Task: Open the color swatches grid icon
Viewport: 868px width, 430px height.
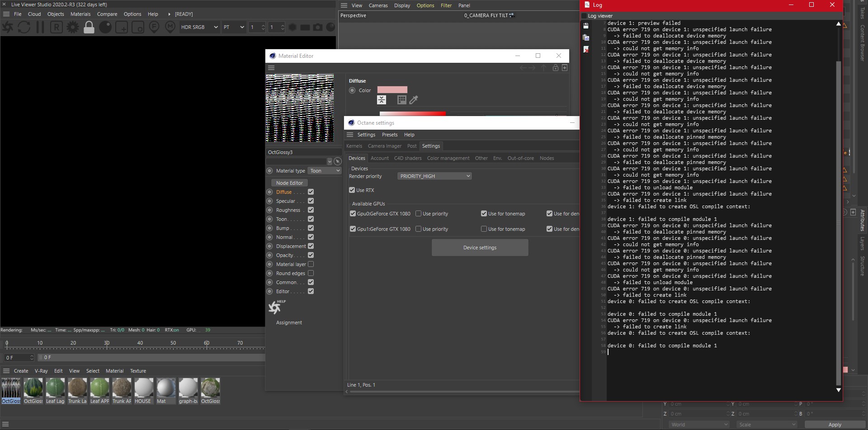Action: 401,100
